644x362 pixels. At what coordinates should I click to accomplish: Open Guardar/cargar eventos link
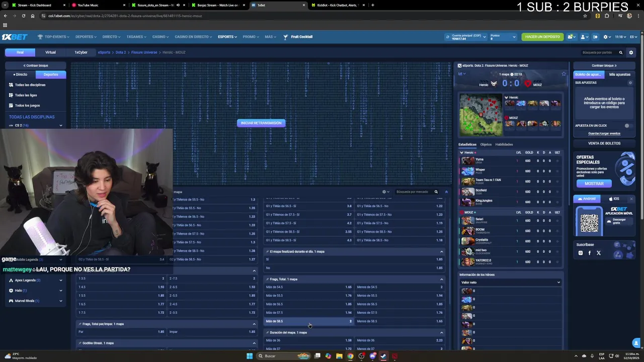(x=604, y=134)
